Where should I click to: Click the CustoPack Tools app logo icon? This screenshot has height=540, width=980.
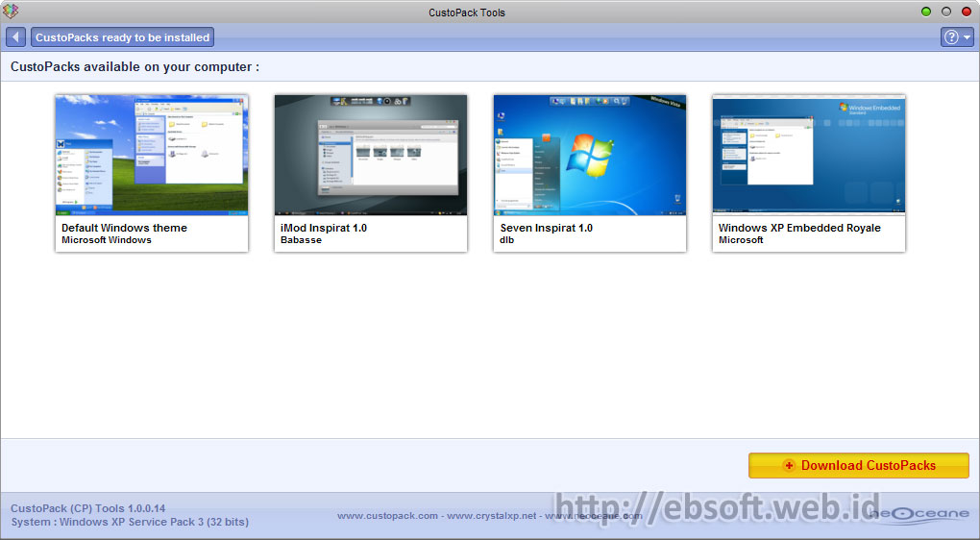coord(11,12)
